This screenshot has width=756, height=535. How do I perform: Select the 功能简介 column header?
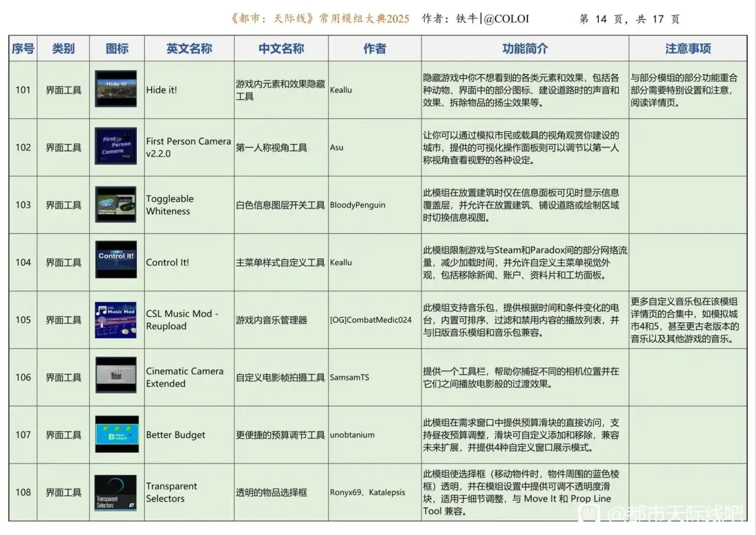524,49
